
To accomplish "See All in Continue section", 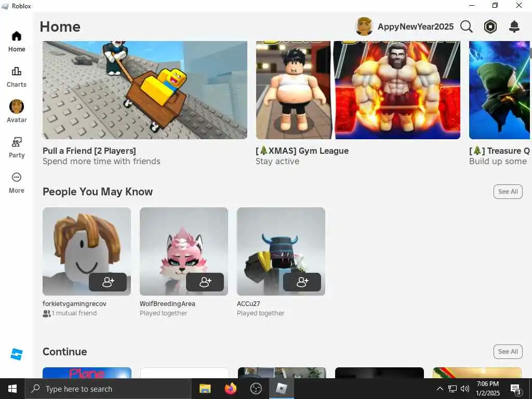I will 508,352.
